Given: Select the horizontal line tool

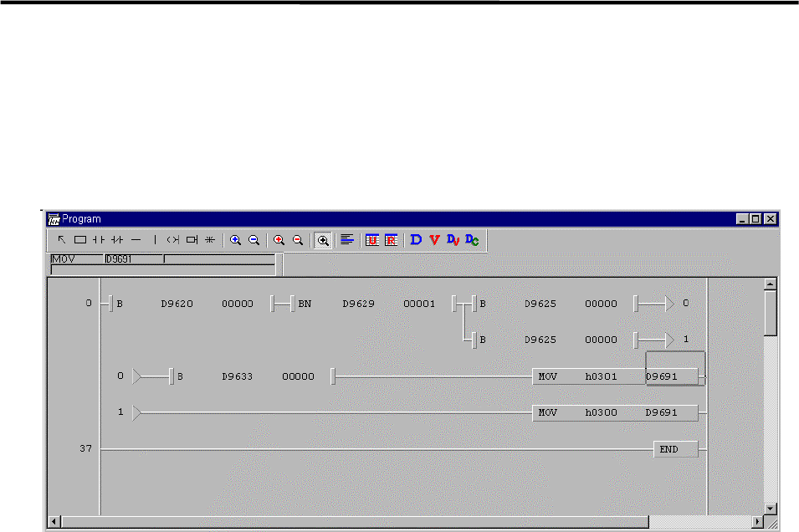Looking at the screenshot, I should tap(136, 239).
